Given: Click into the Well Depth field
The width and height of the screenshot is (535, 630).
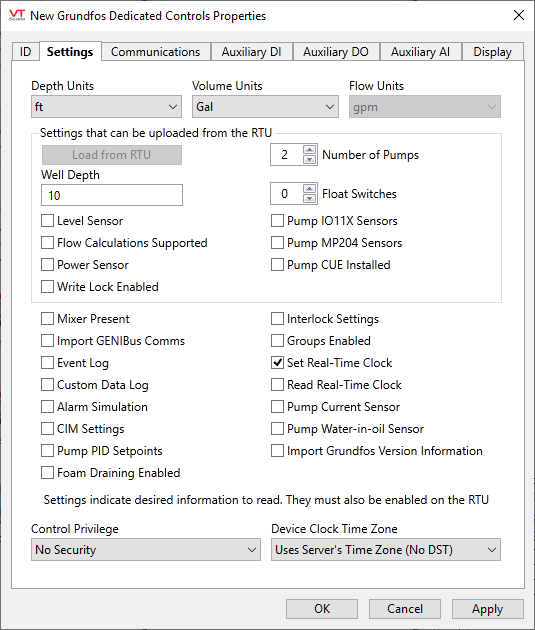Looking at the screenshot, I should pyautogui.click(x=112, y=195).
